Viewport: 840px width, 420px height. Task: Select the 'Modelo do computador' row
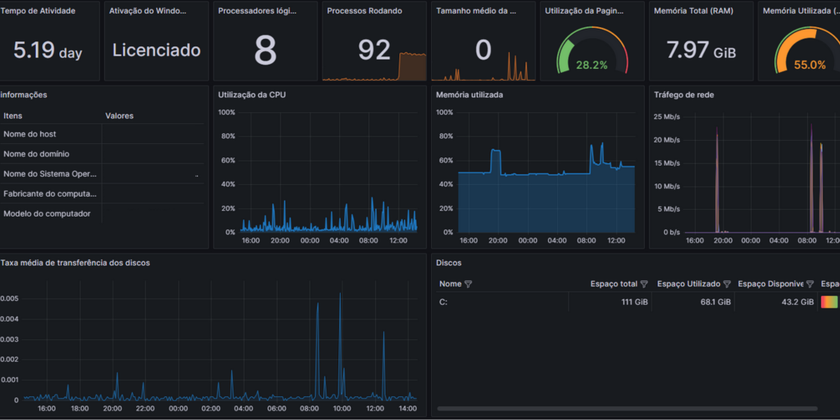click(x=102, y=213)
